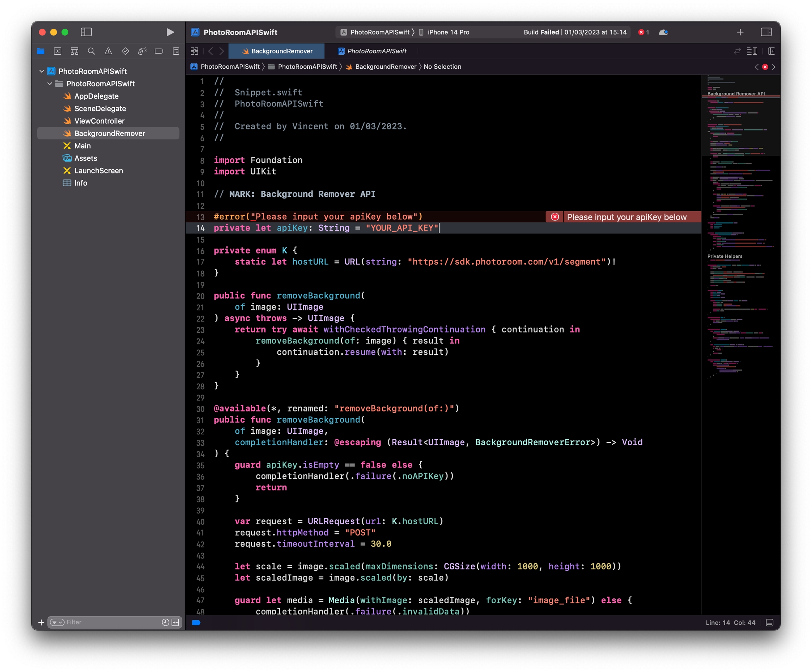The width and height of the screenshot is (812, 672).
Task: Open the editor options adjust menu
Action: pos(752,51)
